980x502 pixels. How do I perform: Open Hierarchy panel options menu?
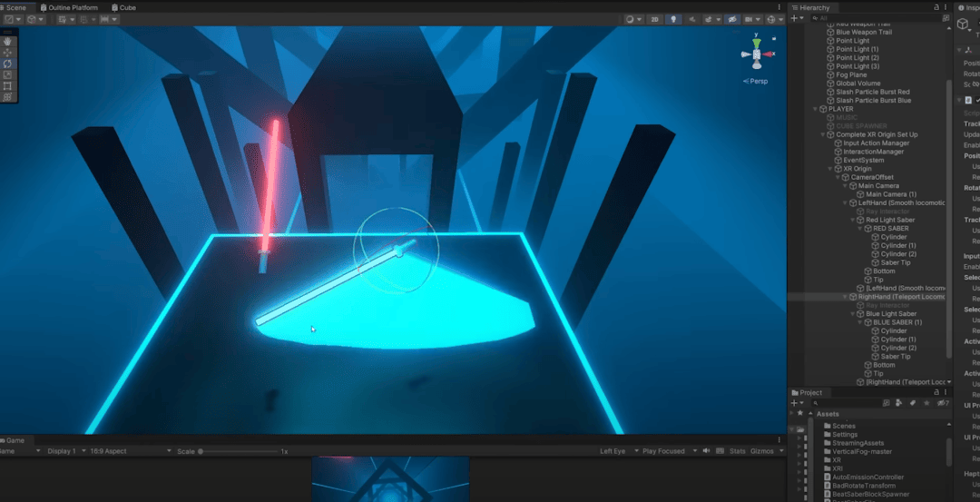coord(946,7)
